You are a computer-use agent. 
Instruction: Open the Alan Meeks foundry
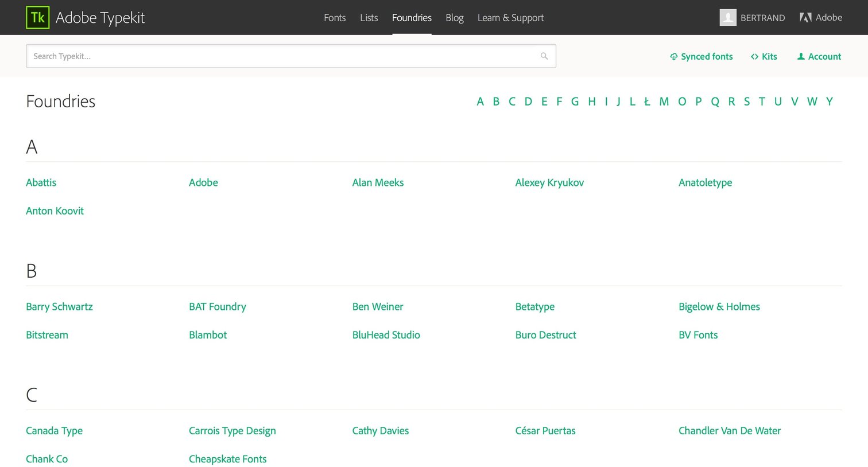(x=378, y=182)
